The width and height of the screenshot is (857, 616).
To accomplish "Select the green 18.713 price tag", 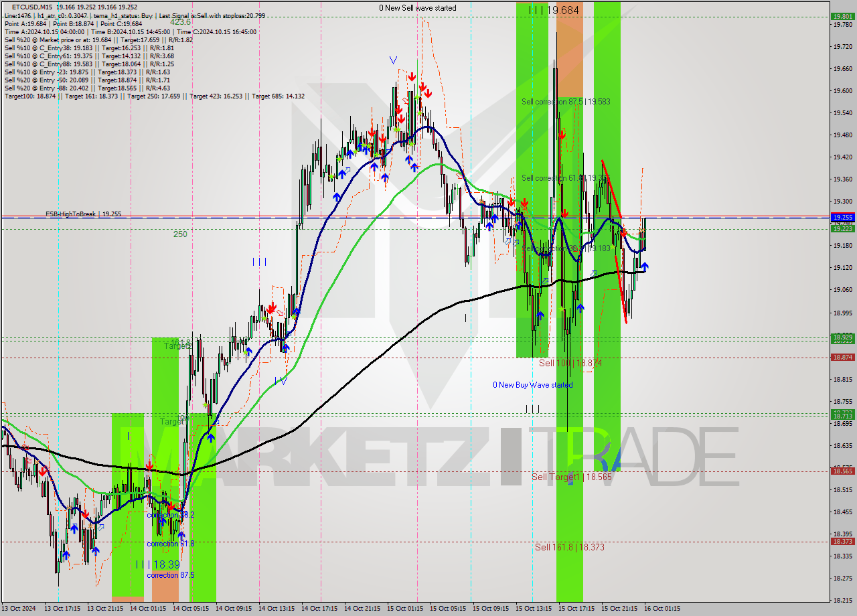I will (842, 415).
